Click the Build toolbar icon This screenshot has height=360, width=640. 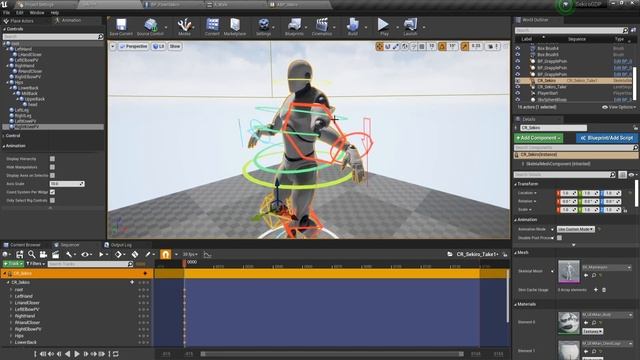pyautogui.click(x=353, y=25)
